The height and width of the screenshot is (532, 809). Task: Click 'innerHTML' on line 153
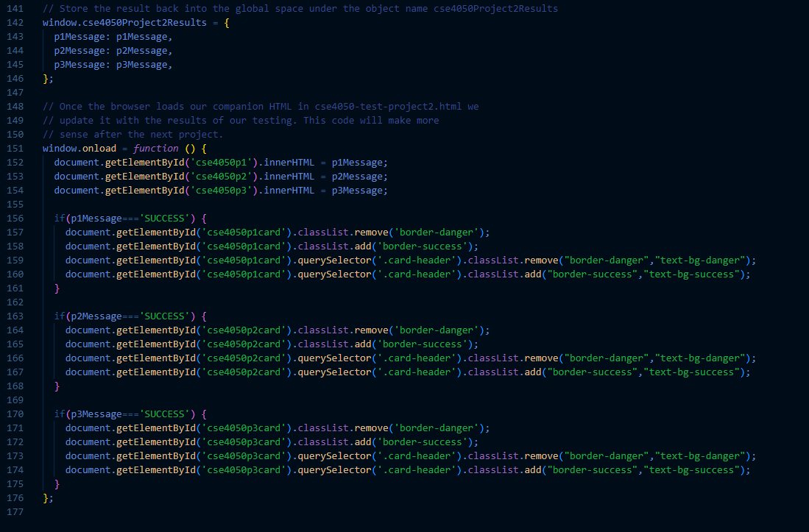coord(289,177)
